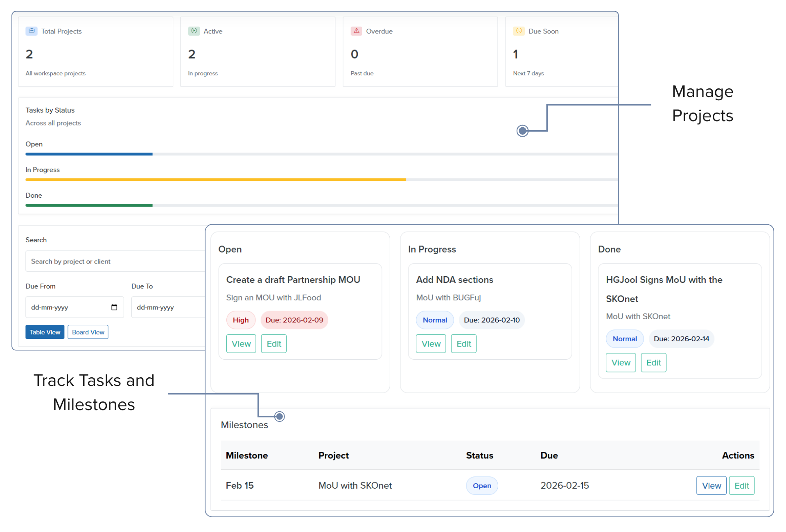Click the Overdue warning triangle icon

click(x=357, y=31)
